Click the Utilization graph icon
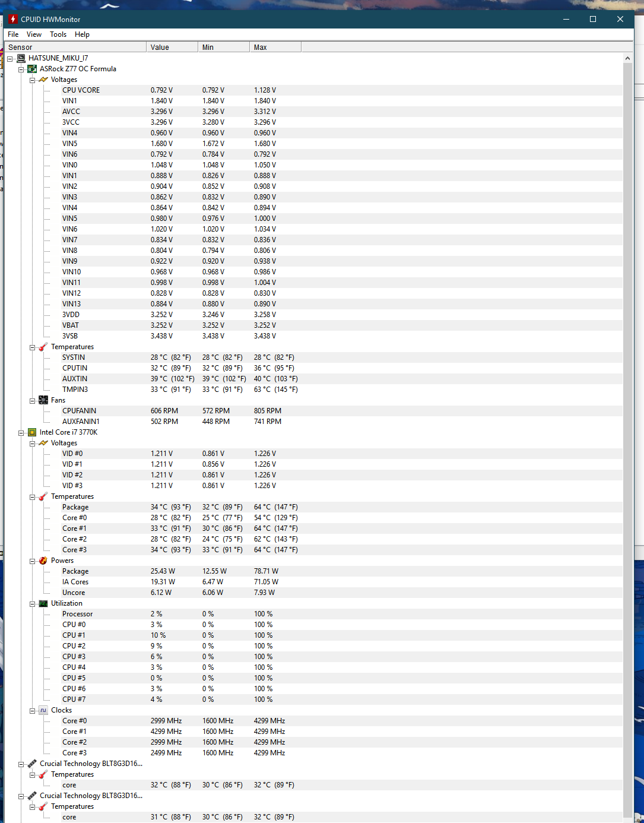Viewport: 644px width, 823px height. pos(43,603)
